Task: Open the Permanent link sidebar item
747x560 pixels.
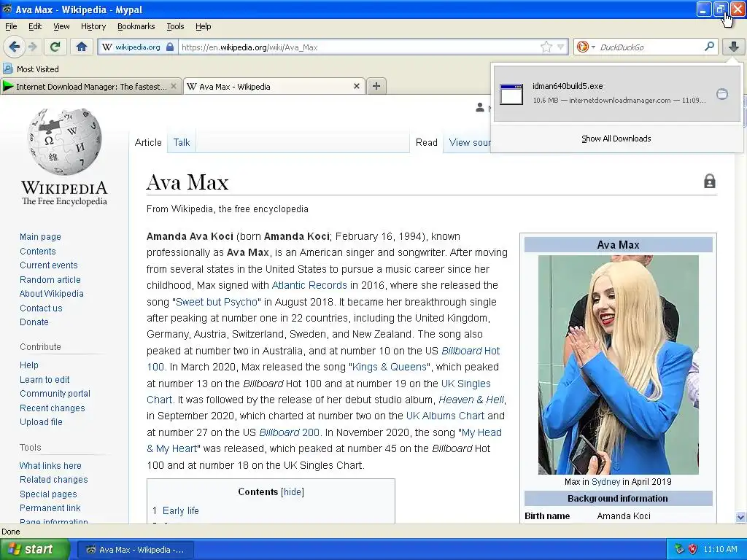Action: pos(50,508)
